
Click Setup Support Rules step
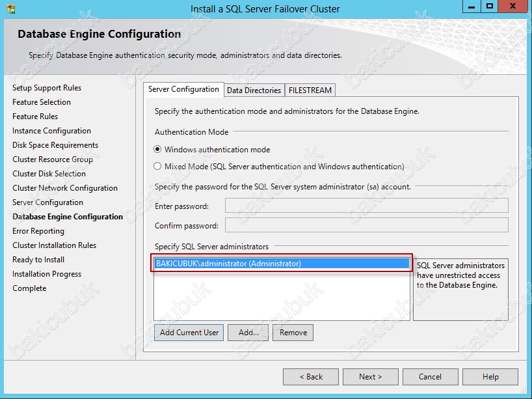(x=47, y=88)
